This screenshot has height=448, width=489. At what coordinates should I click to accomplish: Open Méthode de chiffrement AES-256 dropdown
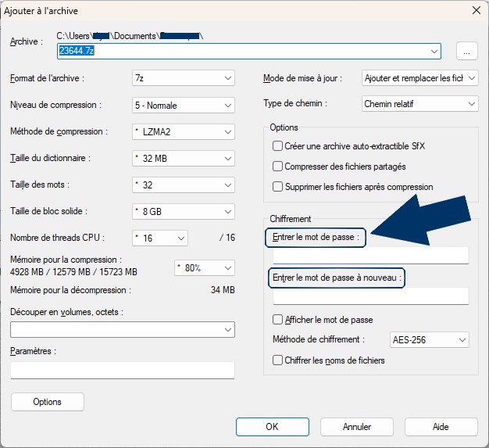pyautogui.click(x=430, y=339)
